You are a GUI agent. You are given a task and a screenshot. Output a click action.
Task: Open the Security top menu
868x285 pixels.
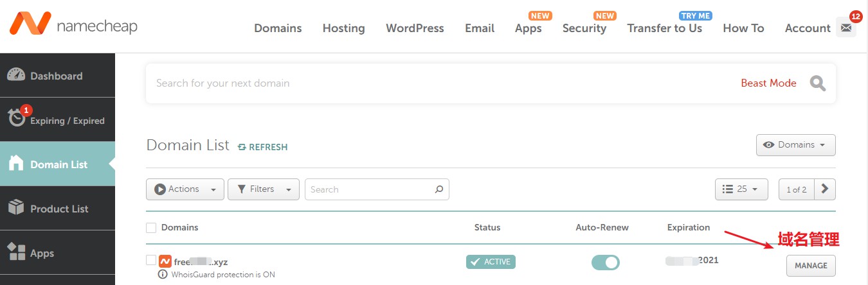[584, 28]
